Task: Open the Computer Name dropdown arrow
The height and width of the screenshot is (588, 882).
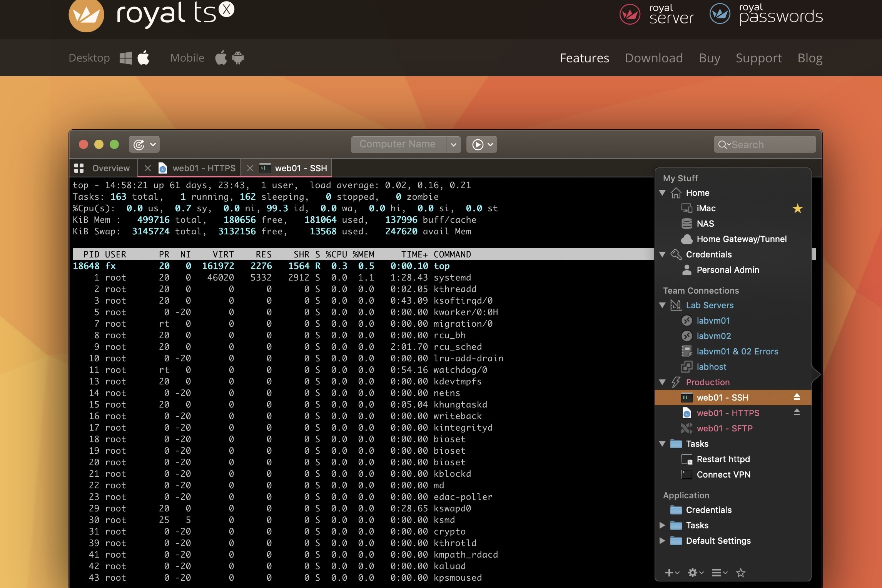Action: [x=453, y=144]
